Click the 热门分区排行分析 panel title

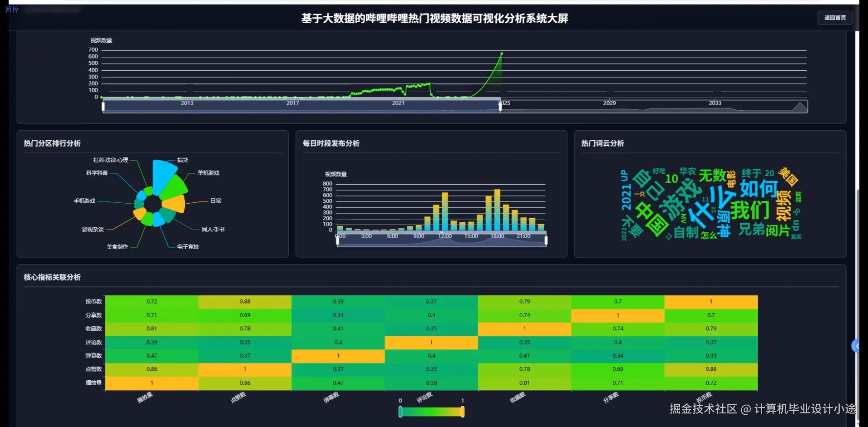(52, 143)
